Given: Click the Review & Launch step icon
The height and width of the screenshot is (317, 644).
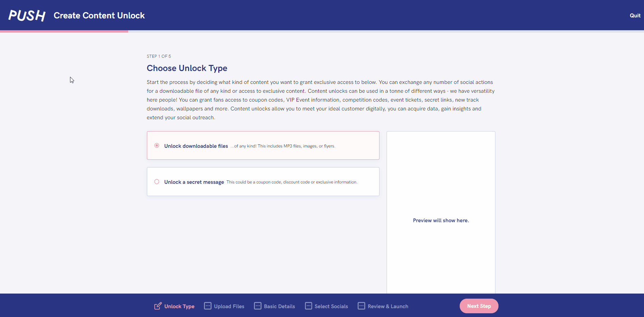Looking at the screenshot, I should pos(361,306).
